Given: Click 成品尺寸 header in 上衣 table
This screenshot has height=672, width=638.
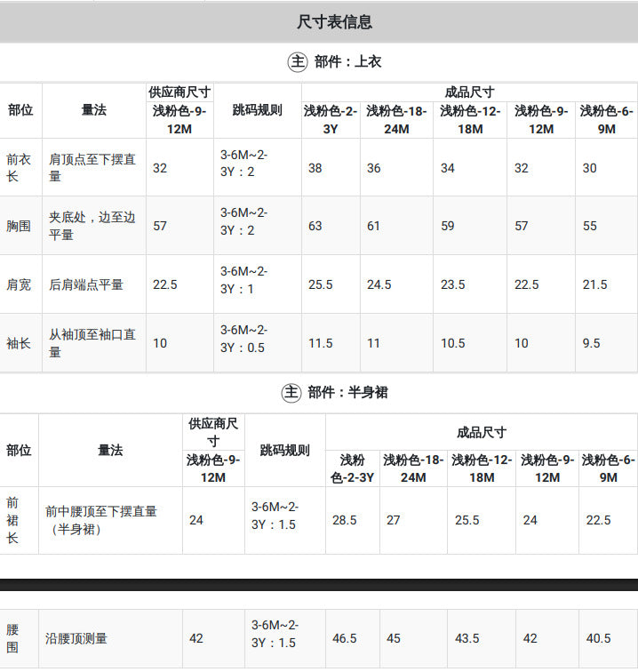Looking at the screenshot, I should pyautogui.click(x=469, y=92).
